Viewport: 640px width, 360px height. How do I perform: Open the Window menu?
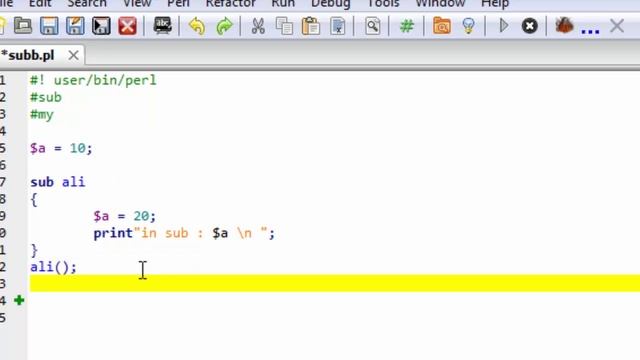[440, 4]
